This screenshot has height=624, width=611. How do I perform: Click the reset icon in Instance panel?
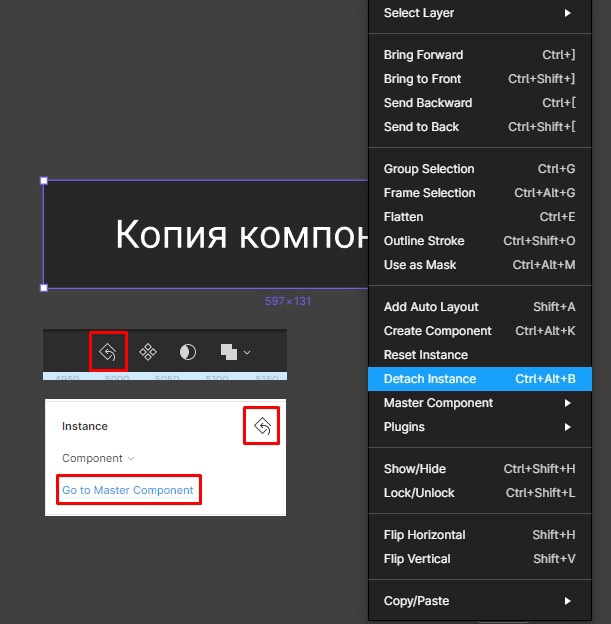pos(262,427)
